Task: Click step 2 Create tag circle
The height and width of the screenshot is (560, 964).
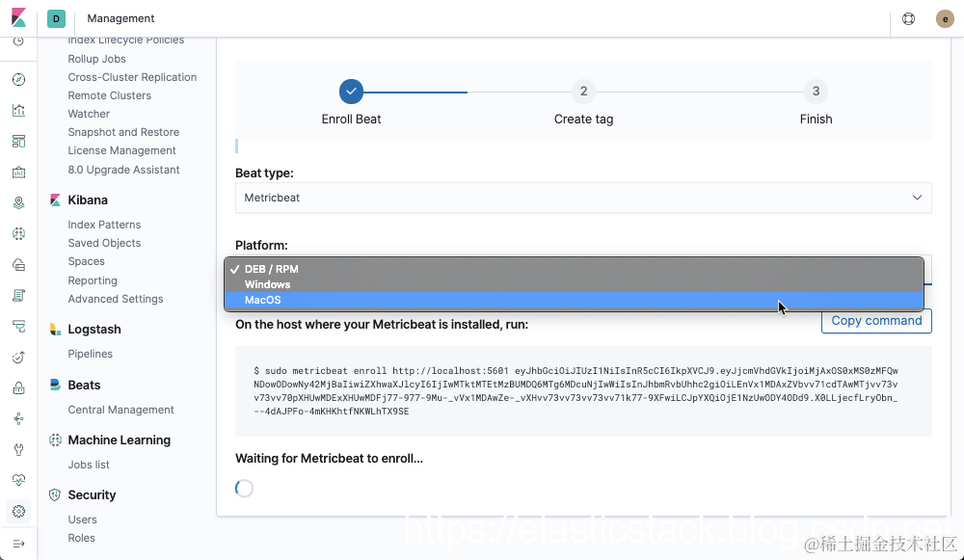Action: point(583,92)
